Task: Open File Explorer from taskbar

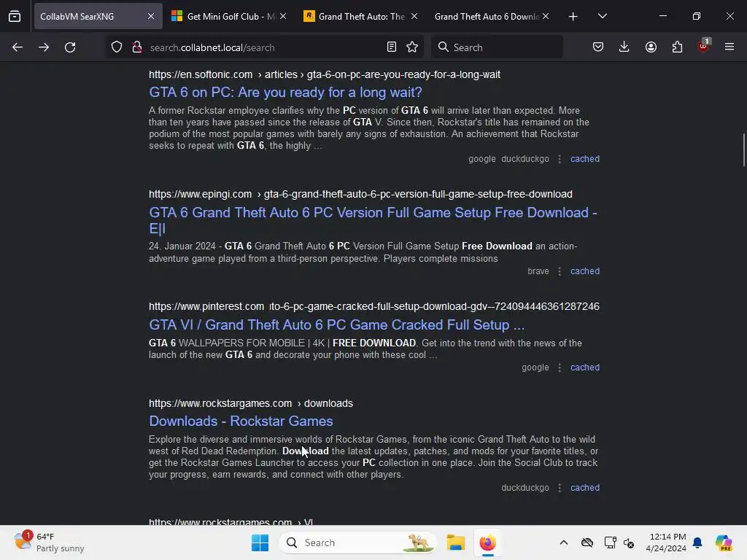Action: coord(455,542)
